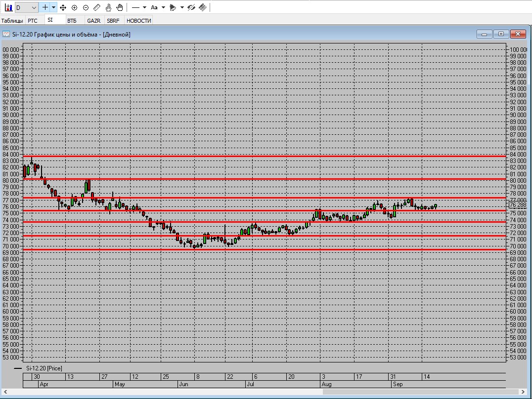The width and height of the screenshot is (532, 399).
Task: Select the ruler measurement tool
Action: click(97, 7)
